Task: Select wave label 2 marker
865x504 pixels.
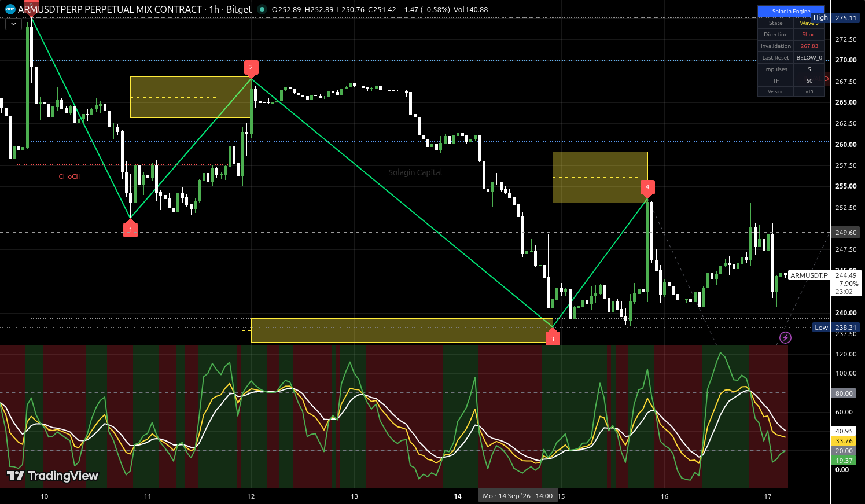Action: click(x=251, y=67)
